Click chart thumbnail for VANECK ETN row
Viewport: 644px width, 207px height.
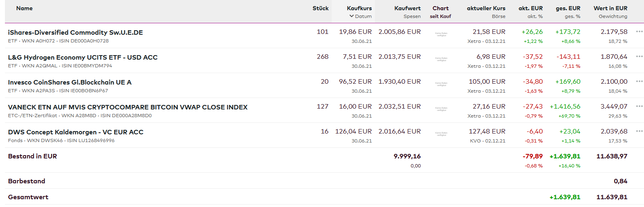click(x=441, y=109)
